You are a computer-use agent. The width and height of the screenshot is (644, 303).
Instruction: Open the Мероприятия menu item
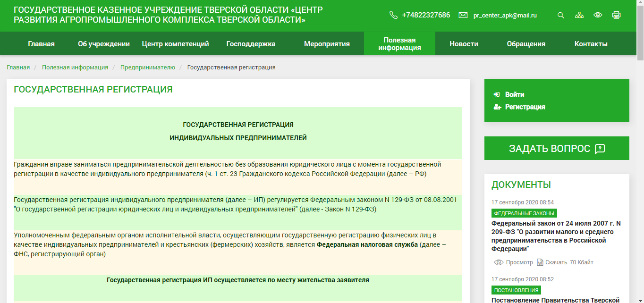tap(327, 44)
